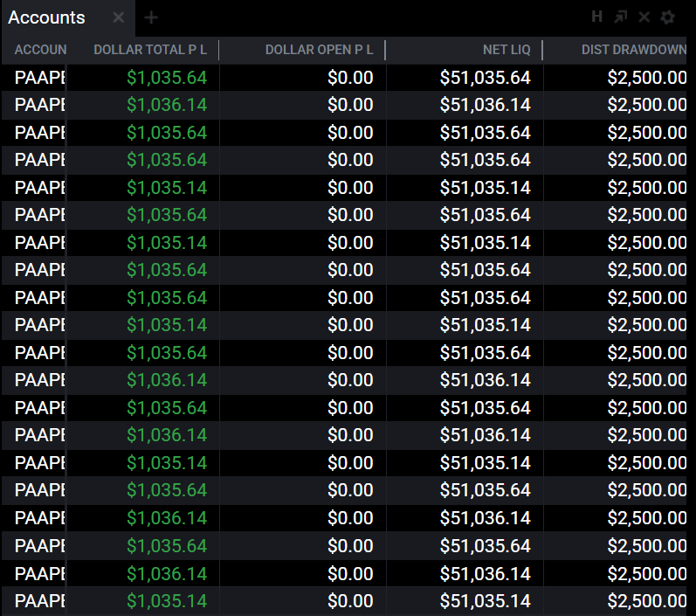Viewport: 696px width, 616px height.
Task: Select the last row's $2,500.00 Dist Drawdown value
Action: pos(647,601)
